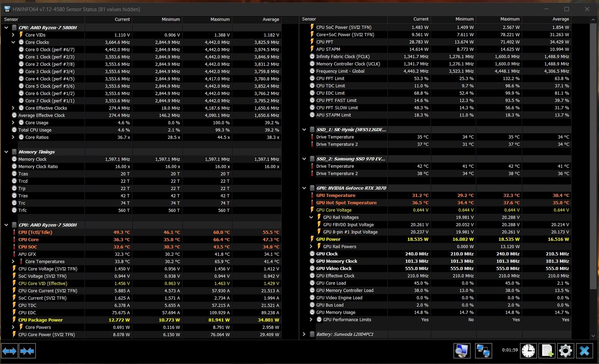Click the lightning icon beside APU STAPM
599x364 pixels.
(312, 49)
